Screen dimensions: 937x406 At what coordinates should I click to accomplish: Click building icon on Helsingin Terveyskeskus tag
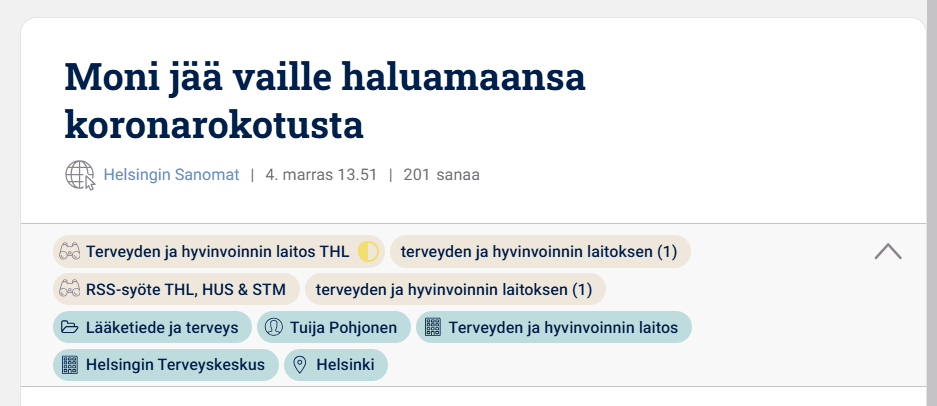69,365
